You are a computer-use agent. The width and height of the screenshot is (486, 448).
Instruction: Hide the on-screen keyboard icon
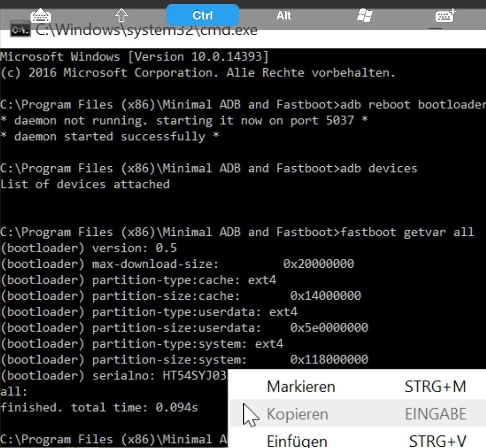click(40, 15)
